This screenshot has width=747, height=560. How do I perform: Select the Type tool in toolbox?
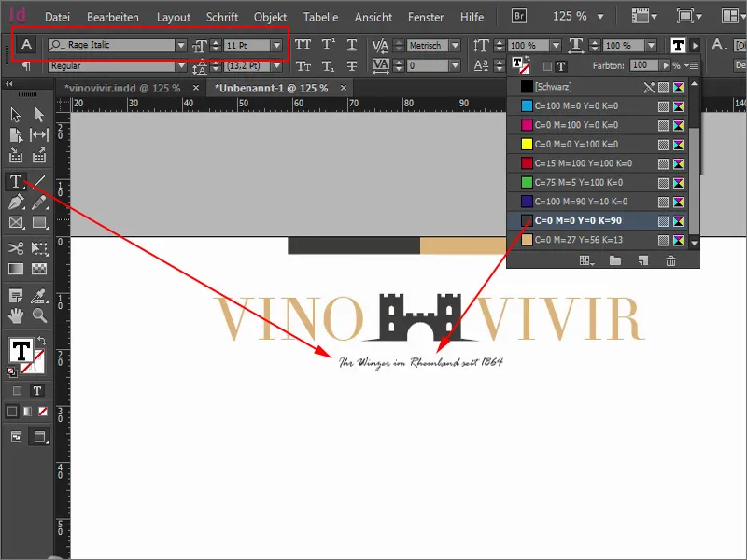tap(16, 181)
